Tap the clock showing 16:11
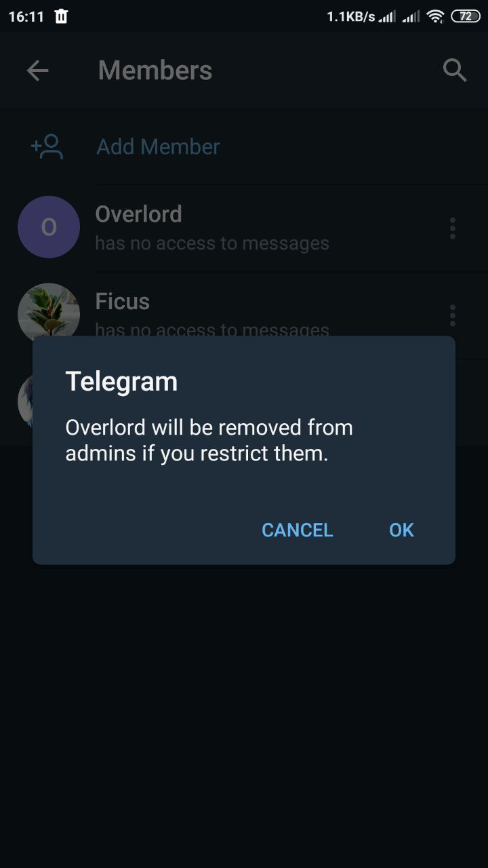The image size is (488, 868). (x=26, y=16)
